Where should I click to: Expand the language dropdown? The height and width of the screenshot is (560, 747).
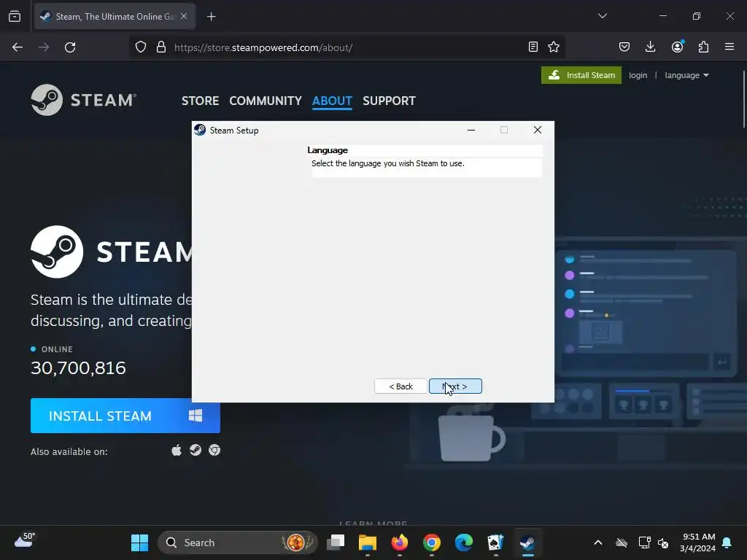tap(686, 75)
